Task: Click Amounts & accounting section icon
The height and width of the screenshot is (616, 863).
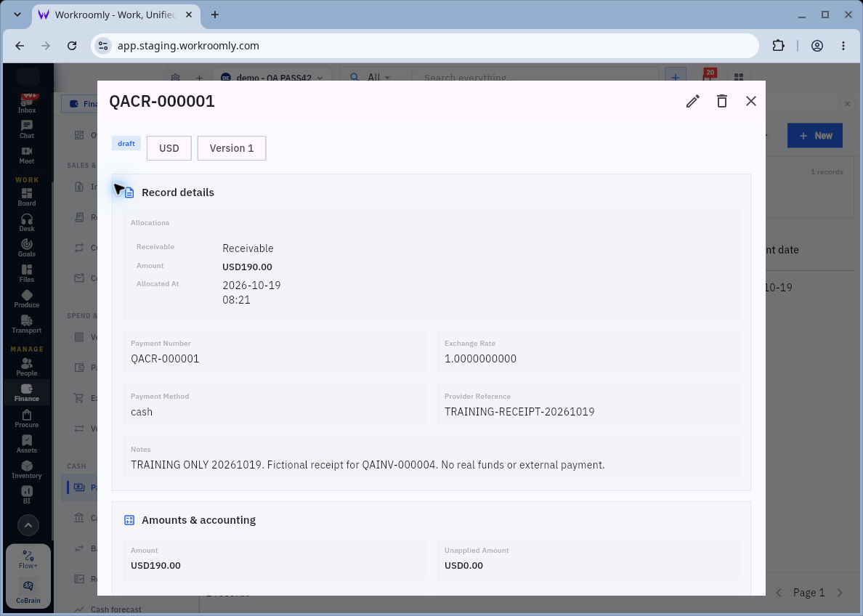Action: click(x=129, y=520)
